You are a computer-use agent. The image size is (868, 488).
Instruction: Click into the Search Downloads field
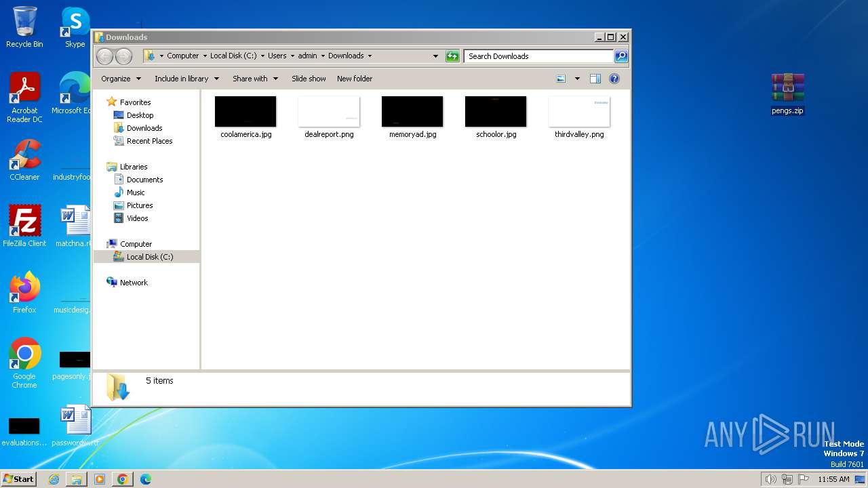539,56
